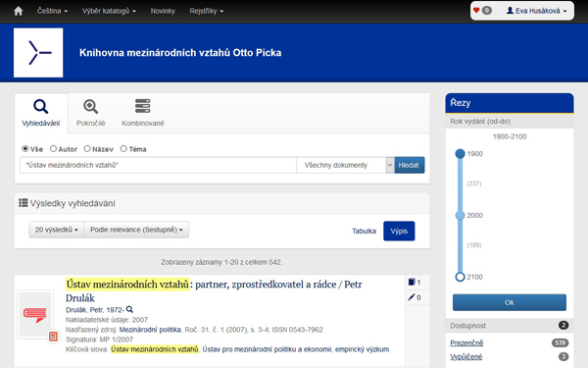Click the 1900 year slider handle
Image resolution: width=588 pixels, height=368 pixels.
461,154
